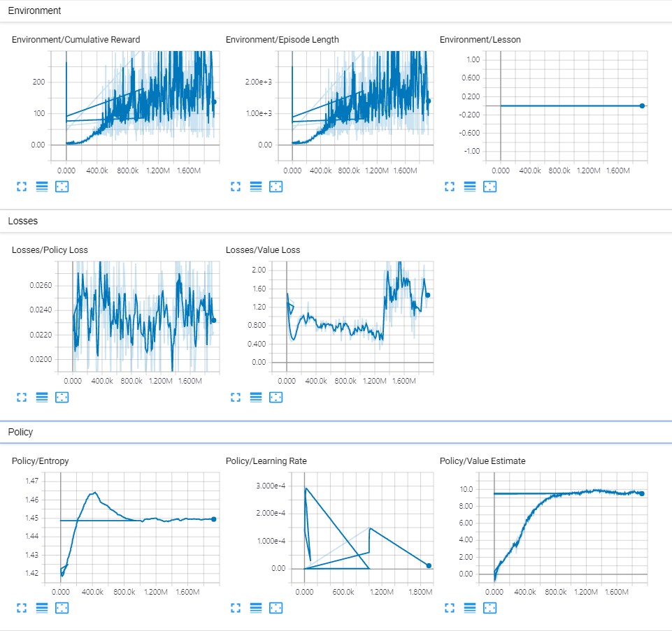672x631 pixels.
Task: Expand Cumulative Reward chart to full size
Action: [22, 187]
